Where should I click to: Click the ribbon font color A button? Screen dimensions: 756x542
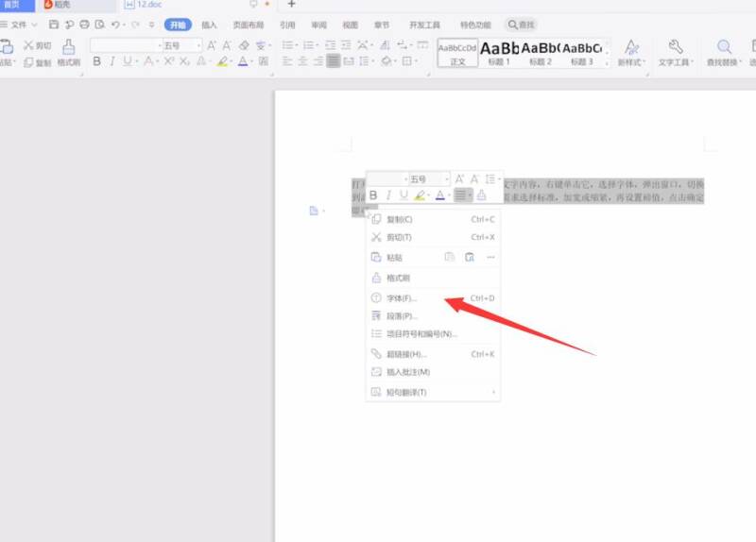[x=243, y=61]
